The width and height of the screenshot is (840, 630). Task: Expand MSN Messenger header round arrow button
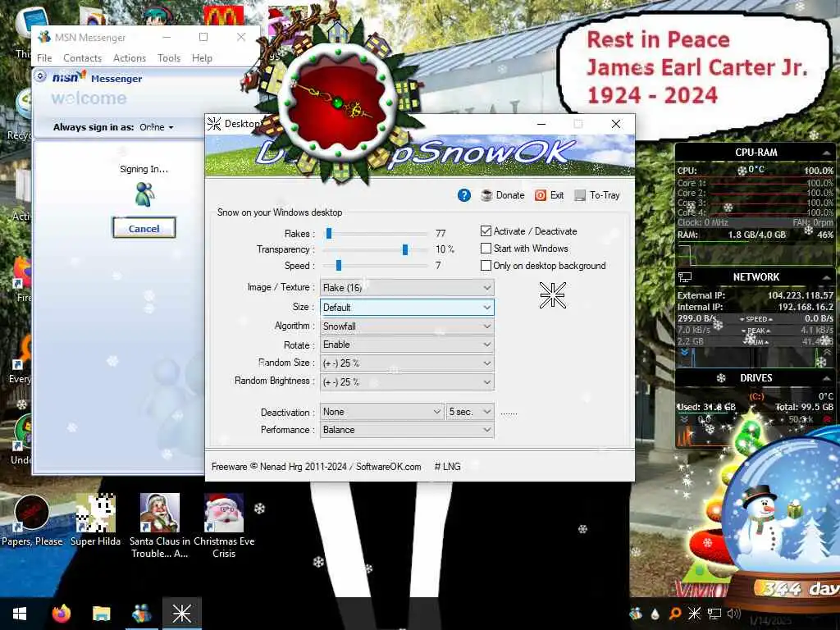(40, 76)
